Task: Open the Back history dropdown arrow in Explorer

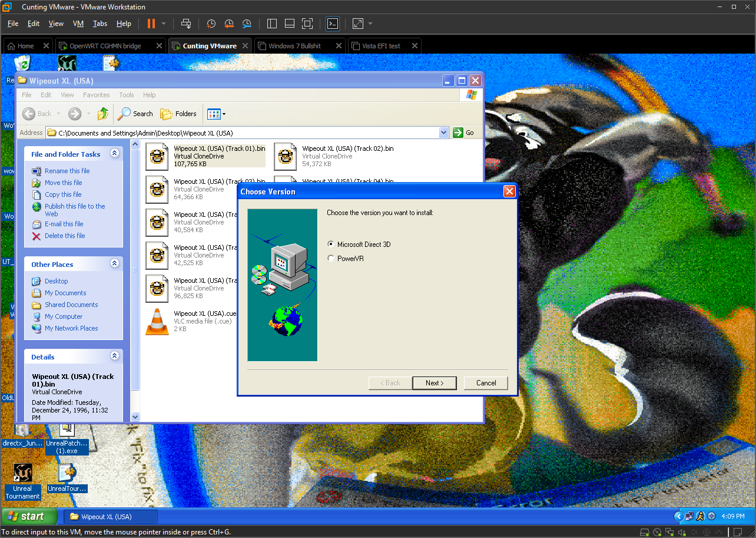Action: coord(58,114)
